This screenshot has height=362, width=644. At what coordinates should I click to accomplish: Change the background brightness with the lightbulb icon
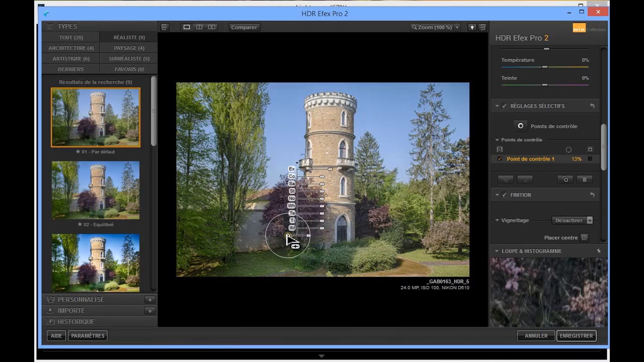click(x=472, y=27)
